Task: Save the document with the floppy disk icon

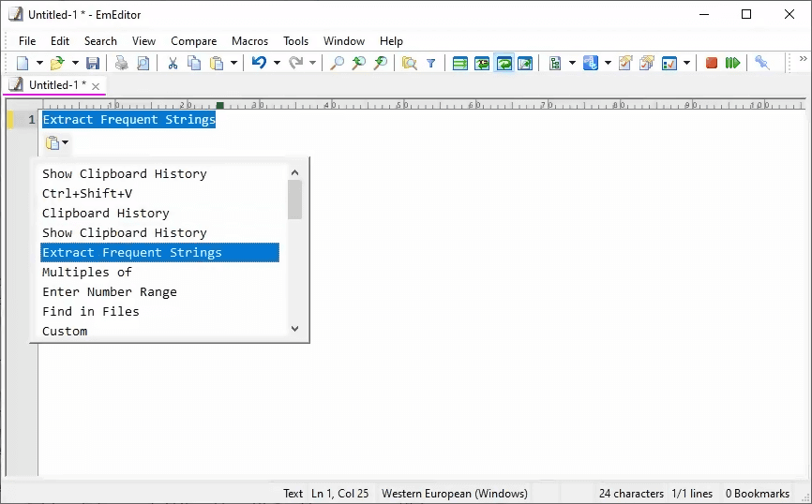Action: click(93, 63)
